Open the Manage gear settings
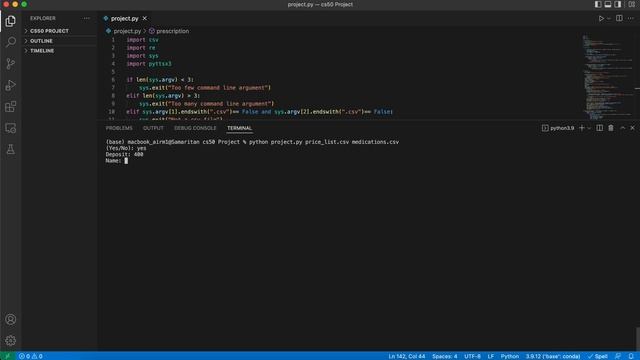Screen dimensions: 640x360 coord(11,340)
